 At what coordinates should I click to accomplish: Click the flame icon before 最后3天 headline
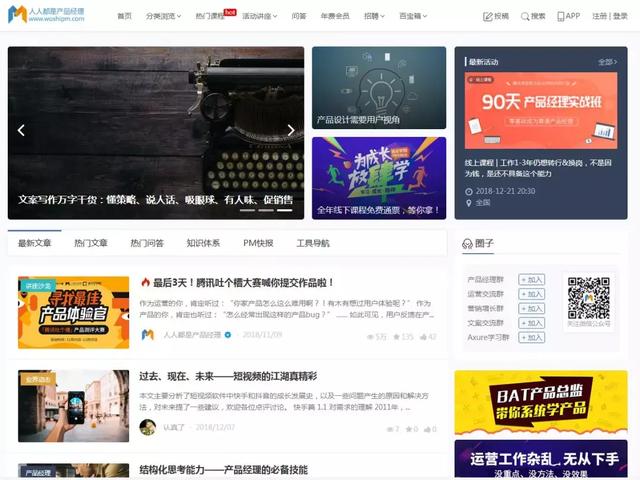point(145,282)
